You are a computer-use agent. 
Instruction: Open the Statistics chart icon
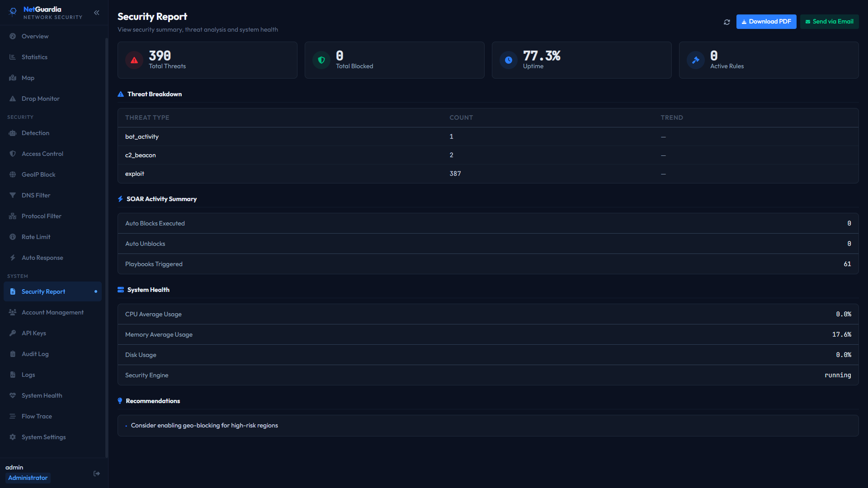[x=13, y=57]
